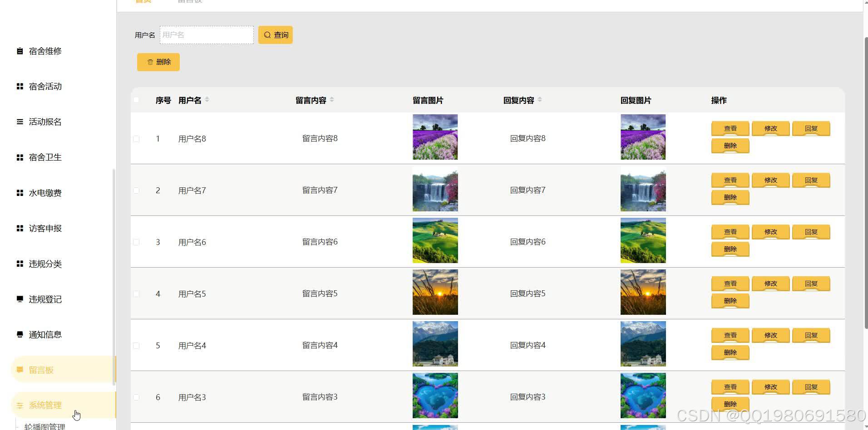Click 修改 for 用户名8 row

tap(770, 128)
